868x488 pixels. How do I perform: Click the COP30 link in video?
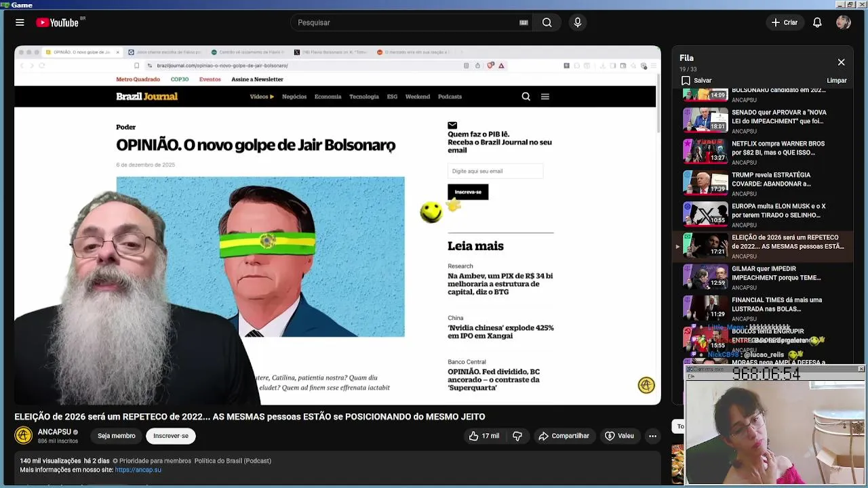tap(180, 79)
